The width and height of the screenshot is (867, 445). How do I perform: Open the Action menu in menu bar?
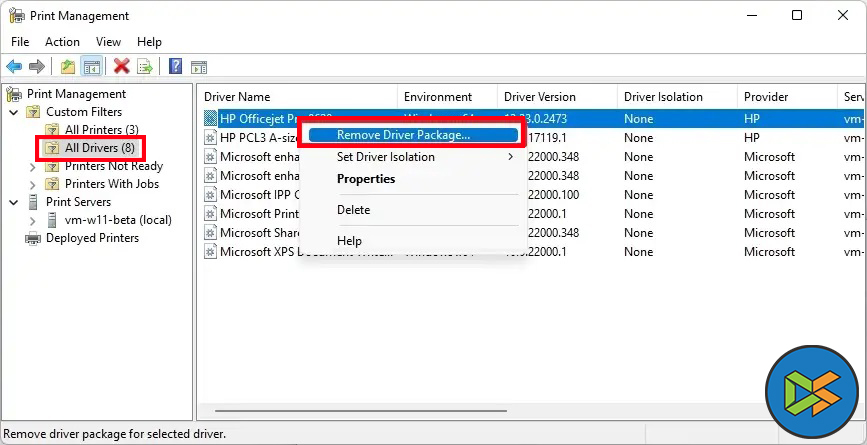tap(62, 42)
